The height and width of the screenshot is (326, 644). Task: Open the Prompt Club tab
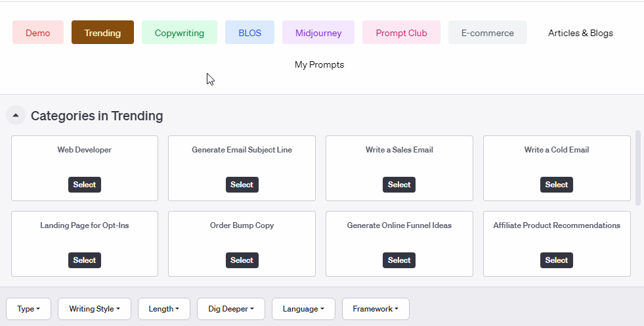401,33
